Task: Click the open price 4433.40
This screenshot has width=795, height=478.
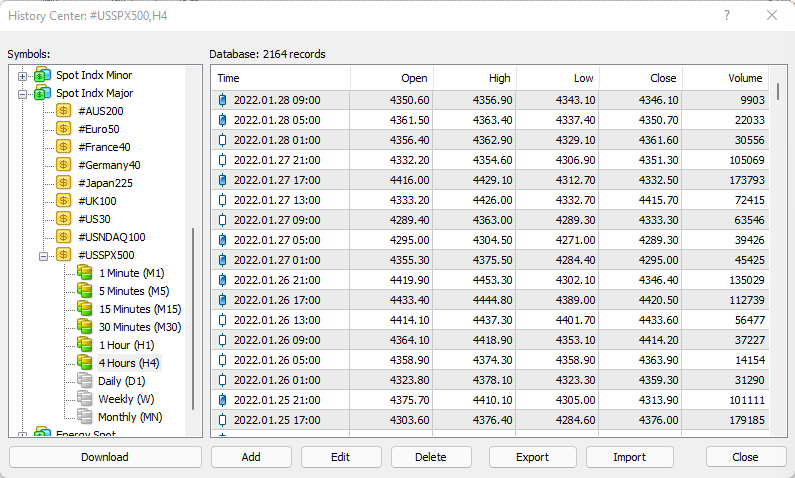Action: coord(410,300)
